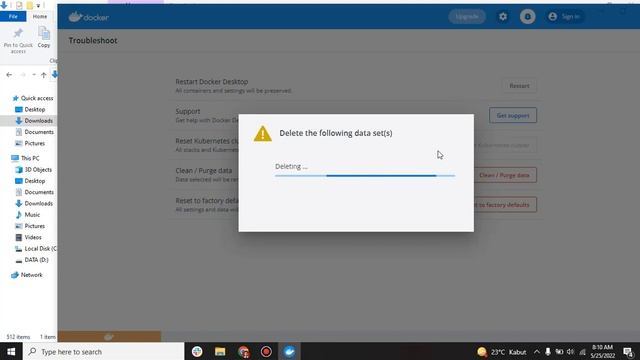Viewport: 640px width, 360px height.
Task: Open the notification center icon
Action: (629, 351)
